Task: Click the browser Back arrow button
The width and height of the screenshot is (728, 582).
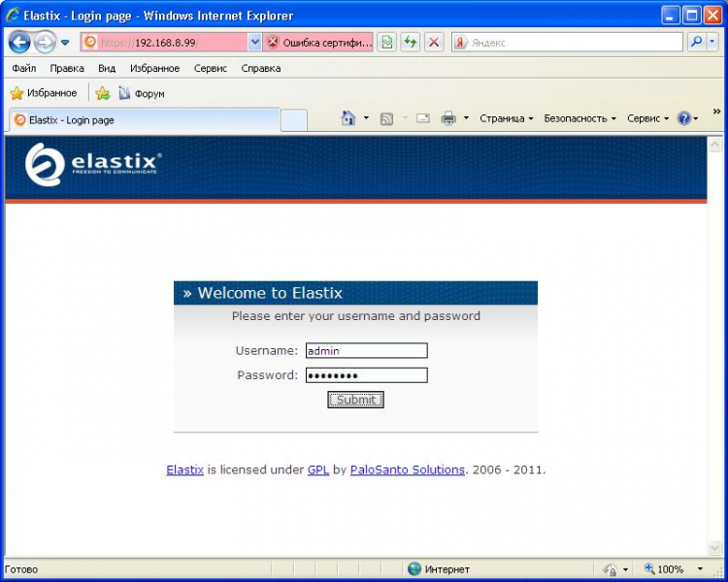Action: click(x=19, y=43)
